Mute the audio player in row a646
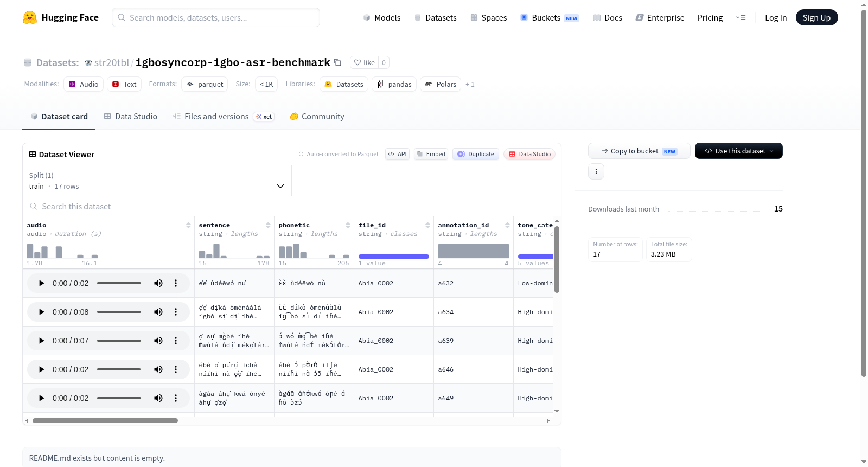Screen dimensions: 868x467 click(x=158, y=369)
